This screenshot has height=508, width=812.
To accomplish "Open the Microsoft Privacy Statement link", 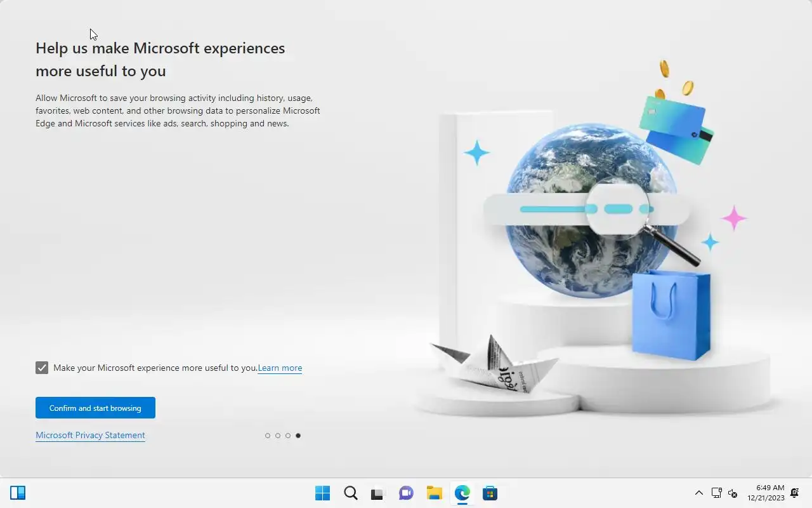I will pyautogui.click(x=90, y=435).
